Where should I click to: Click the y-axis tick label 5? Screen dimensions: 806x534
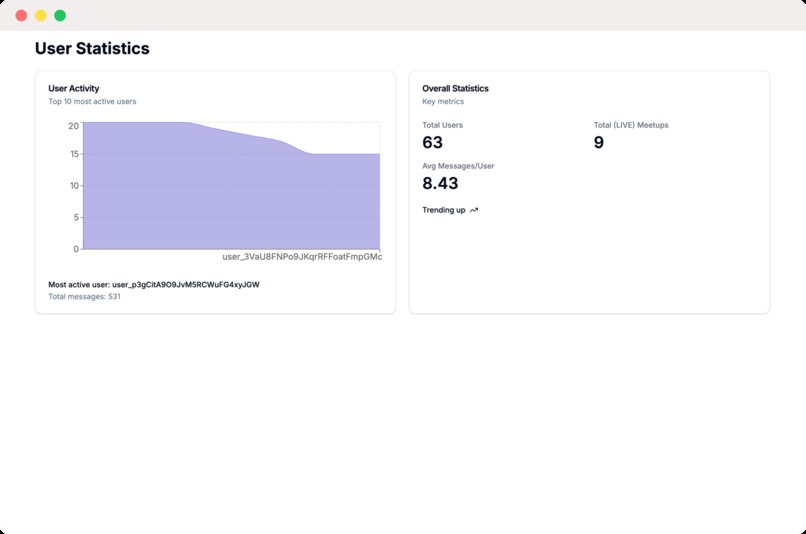pyautogui.click(x=76, y=217)
